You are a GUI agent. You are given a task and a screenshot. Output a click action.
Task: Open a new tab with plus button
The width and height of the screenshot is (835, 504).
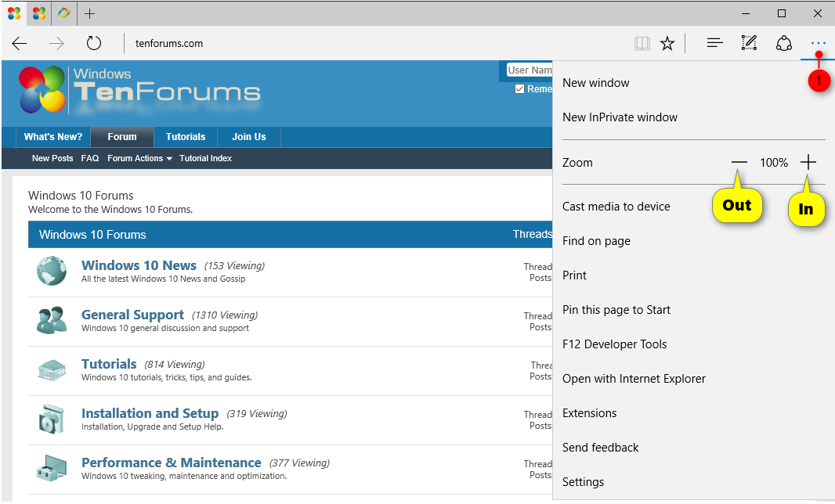[90, 13]
